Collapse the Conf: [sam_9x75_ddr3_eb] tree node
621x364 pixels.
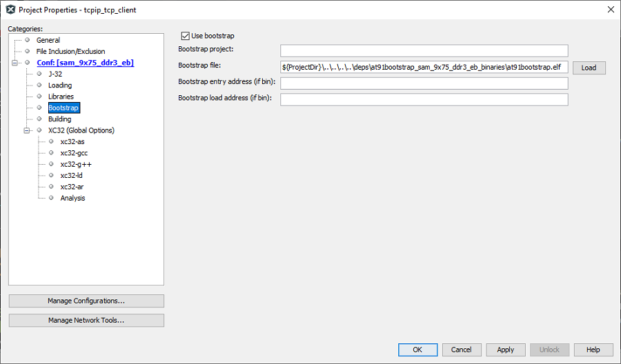point(15,63)
